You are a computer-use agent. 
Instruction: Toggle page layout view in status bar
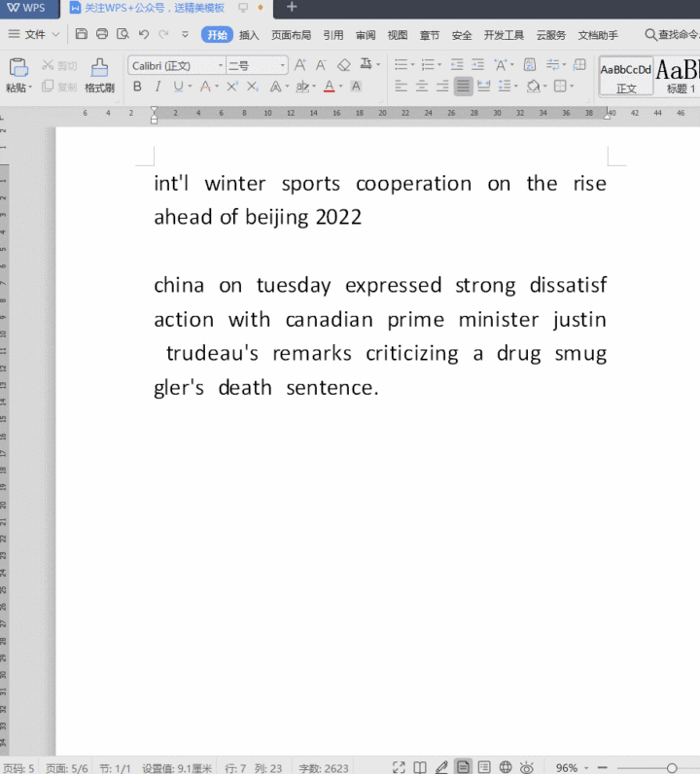463,767
